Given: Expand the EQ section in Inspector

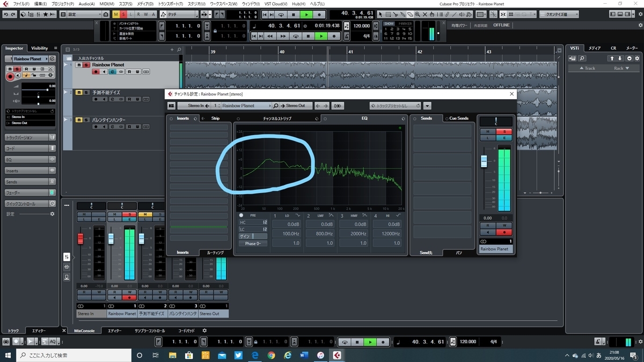Looking at the screenshot, I should (x=30, y=160).
